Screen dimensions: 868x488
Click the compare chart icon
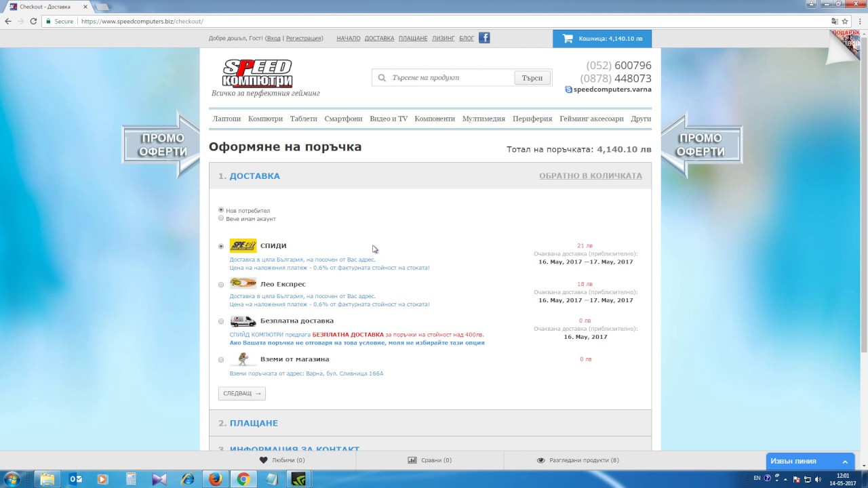(412, 460)
